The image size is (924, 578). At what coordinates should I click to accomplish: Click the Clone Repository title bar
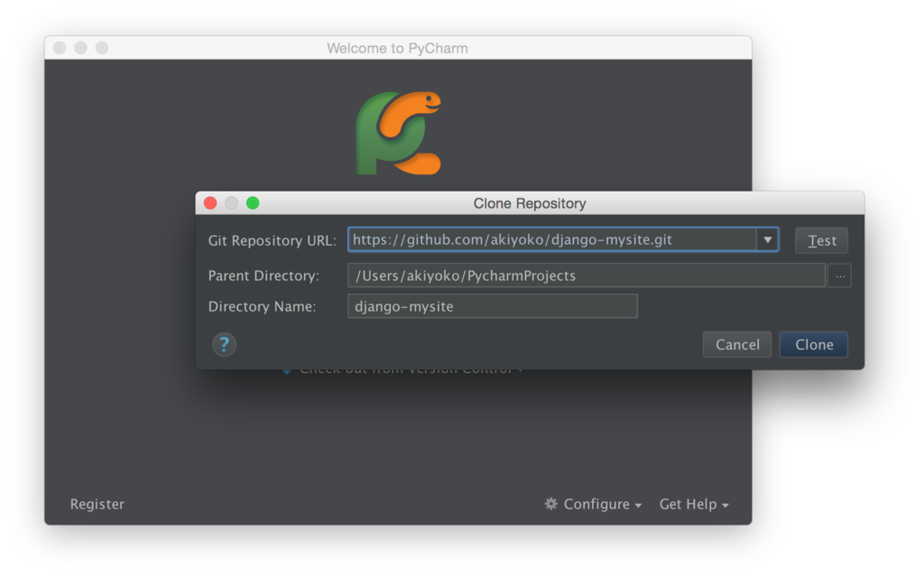pos(530,203)
